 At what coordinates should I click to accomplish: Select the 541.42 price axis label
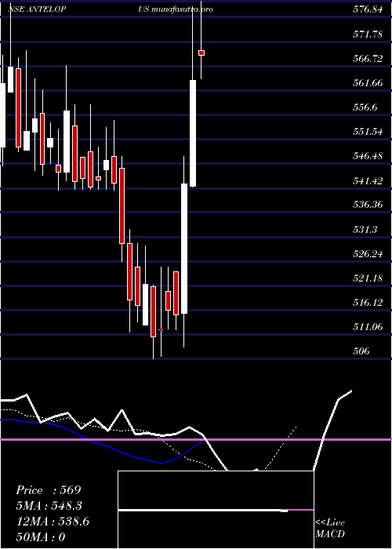pyautogui.click(x=368, y=180)
